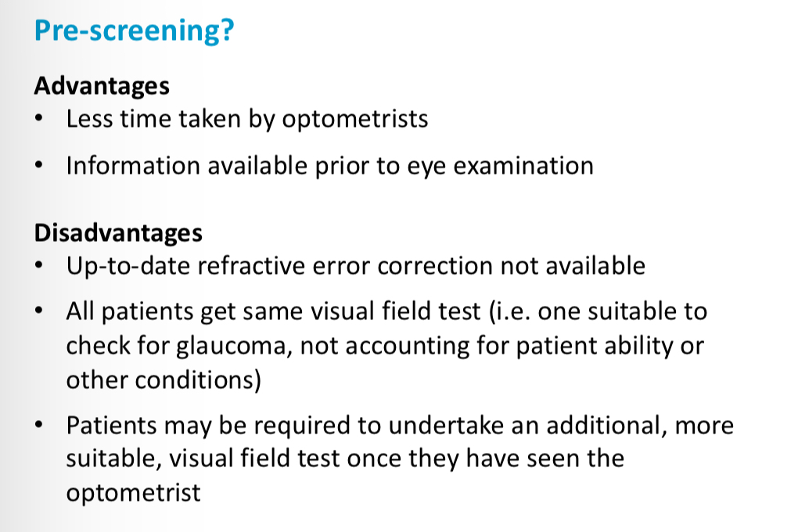Click the line suitable, visual field test once
The width and height of the screenshot is (798, 532).
(x=345, y=458)
